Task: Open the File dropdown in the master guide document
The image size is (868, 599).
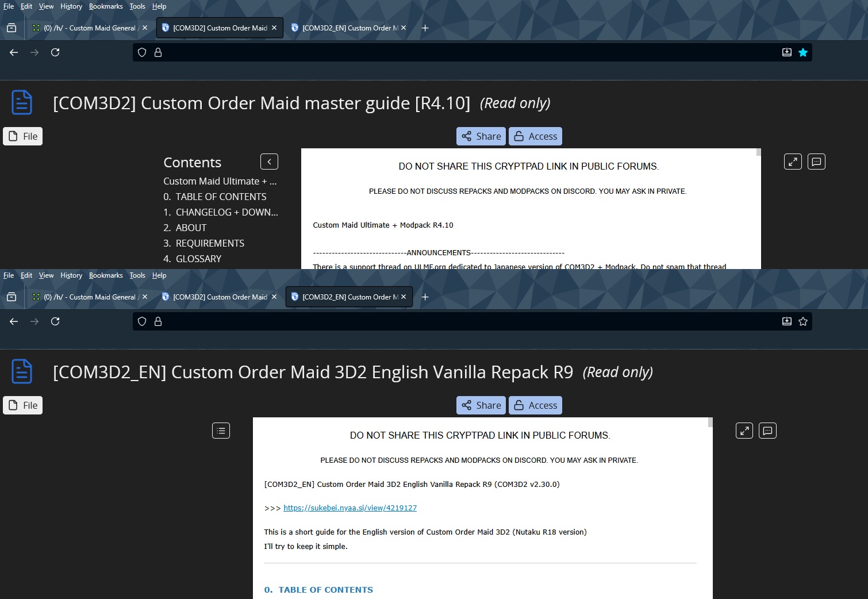Action: (23, 136)
